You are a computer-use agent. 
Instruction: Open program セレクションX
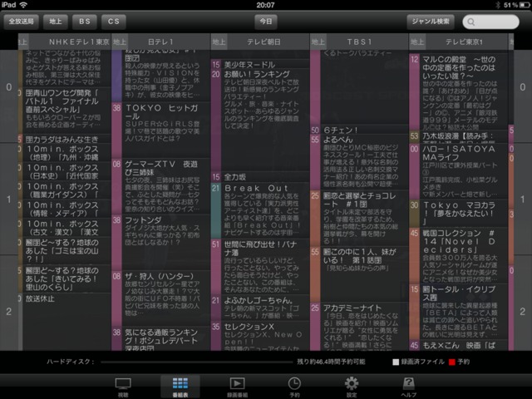pos(260,336)
